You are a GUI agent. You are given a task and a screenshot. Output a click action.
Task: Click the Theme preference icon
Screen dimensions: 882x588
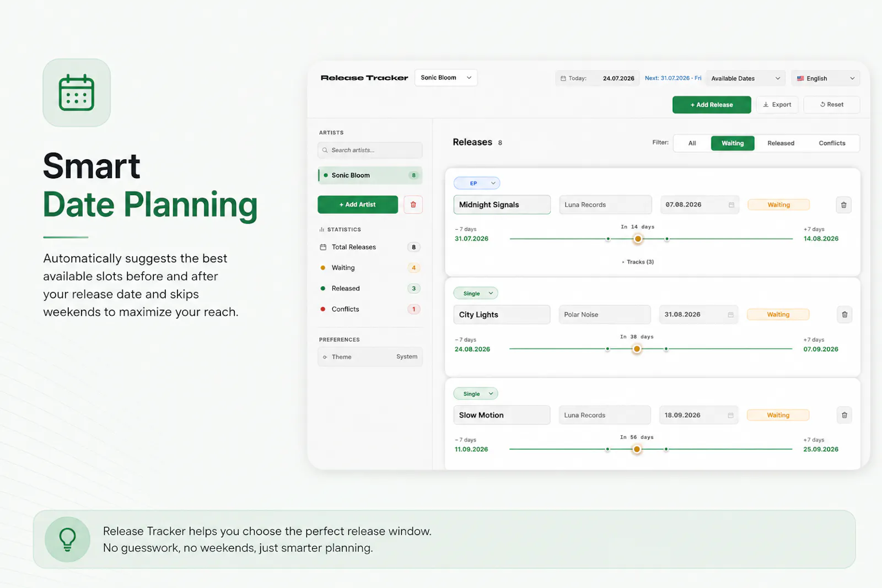pos(325,357)
